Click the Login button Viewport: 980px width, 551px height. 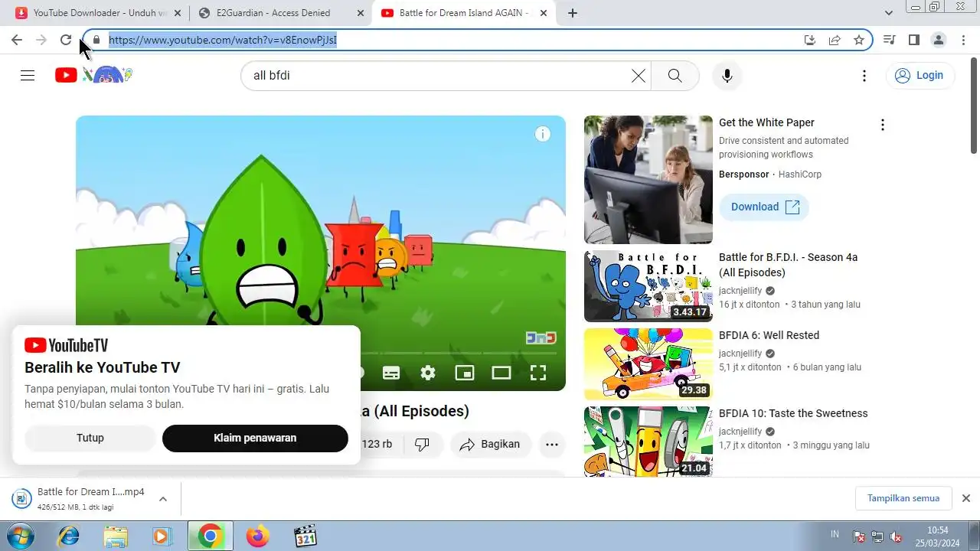[920, 75]
